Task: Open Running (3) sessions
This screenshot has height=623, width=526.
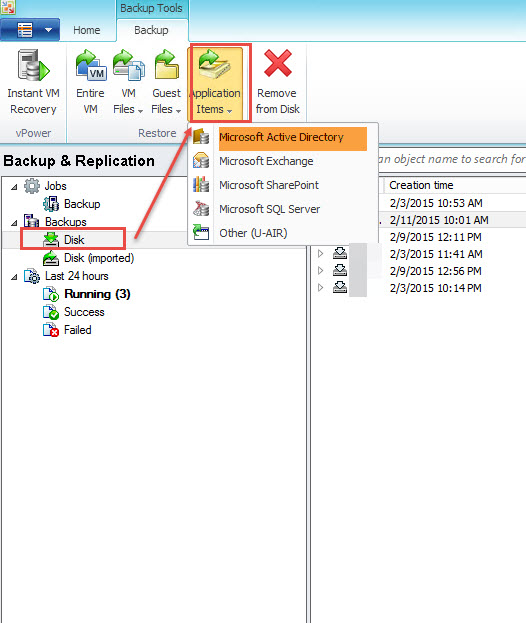Action: coord(97,294)
